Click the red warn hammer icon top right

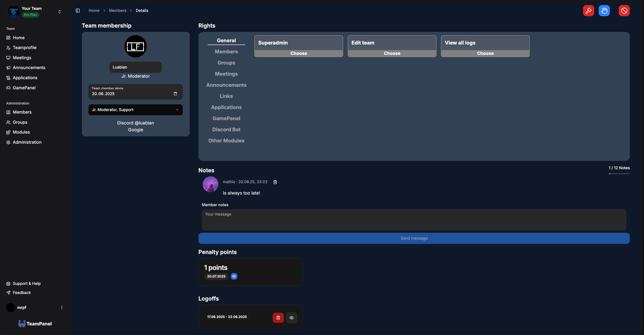click(588, 10)
